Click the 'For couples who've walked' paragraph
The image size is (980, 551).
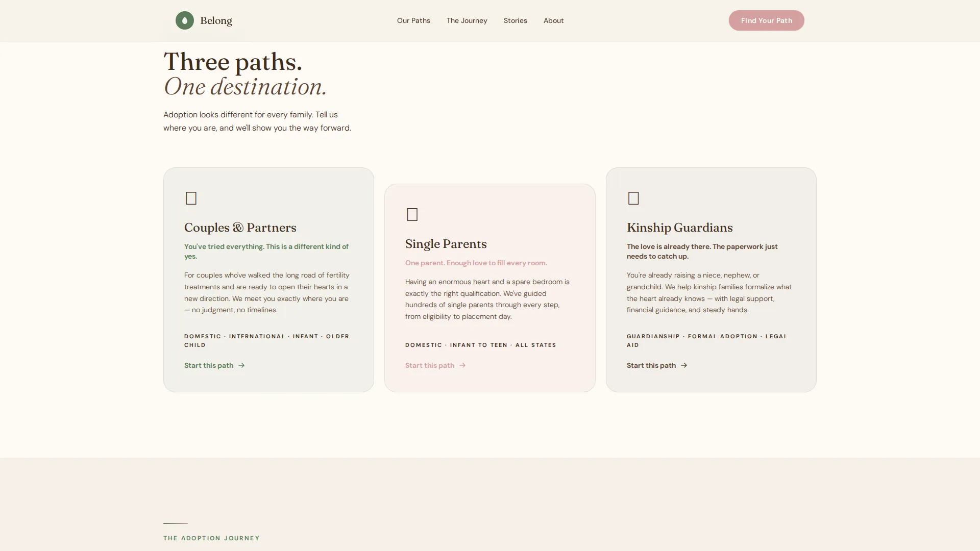[266, 292]
